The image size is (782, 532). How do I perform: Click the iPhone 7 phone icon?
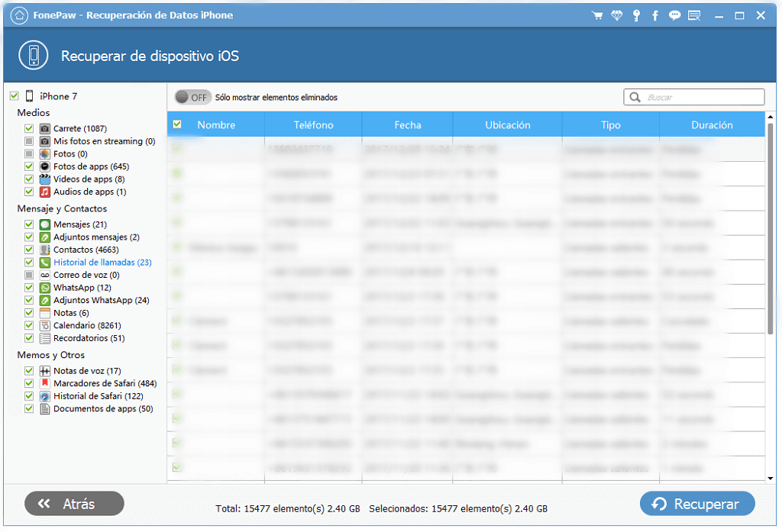(x=30, y=95)
